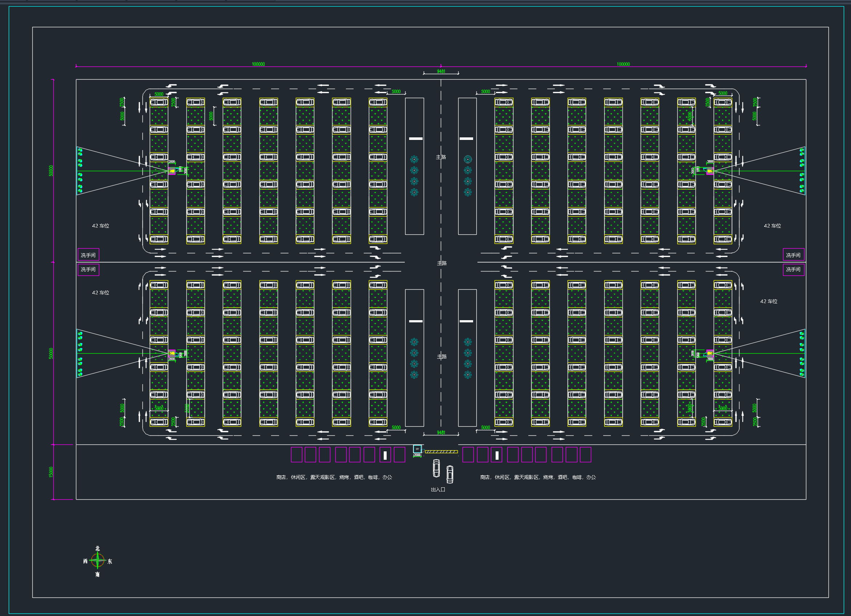Select the 42 车位 label in the northwest block
The height and width of the screenshot is (616, 851).
(x=101, y=226)
